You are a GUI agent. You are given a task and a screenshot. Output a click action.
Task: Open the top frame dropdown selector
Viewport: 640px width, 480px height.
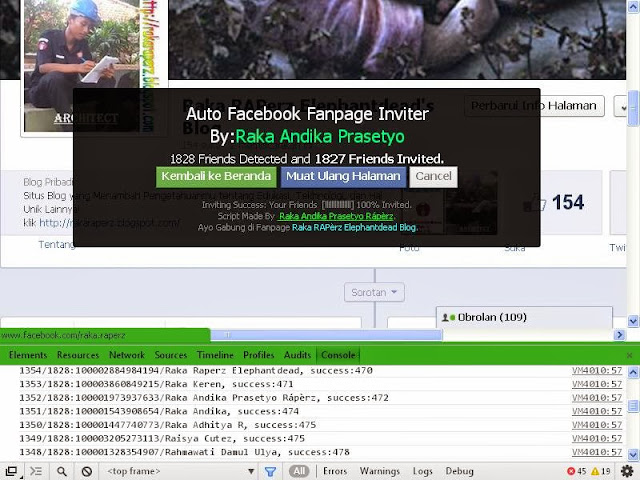(x=180, y=471)
